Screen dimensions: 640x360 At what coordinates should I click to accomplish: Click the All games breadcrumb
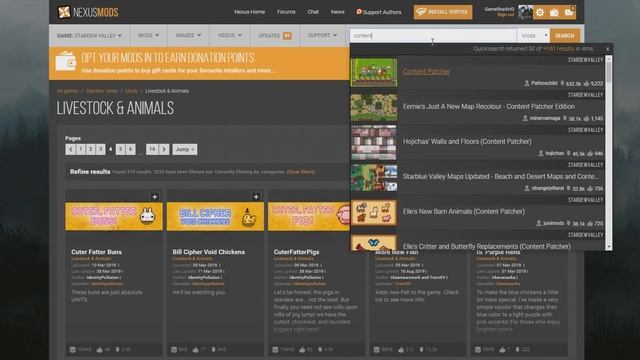pyautogui.click(x=68, y=91)
